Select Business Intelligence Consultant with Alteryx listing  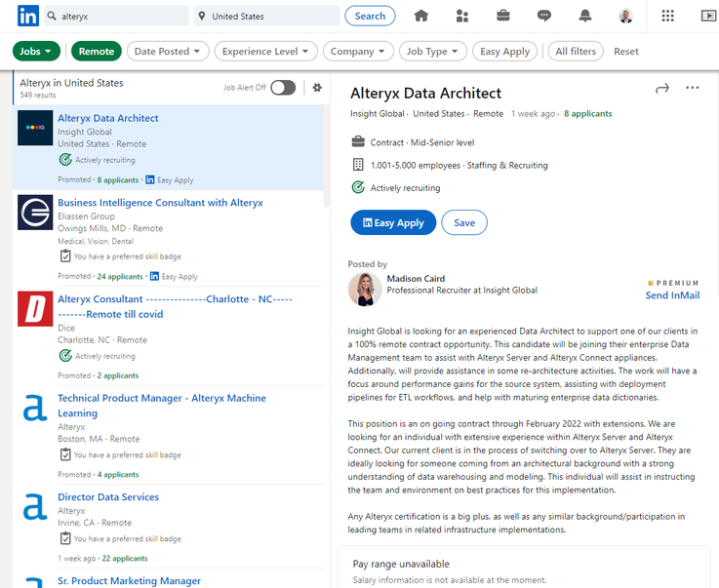click(x=160, y=203)
